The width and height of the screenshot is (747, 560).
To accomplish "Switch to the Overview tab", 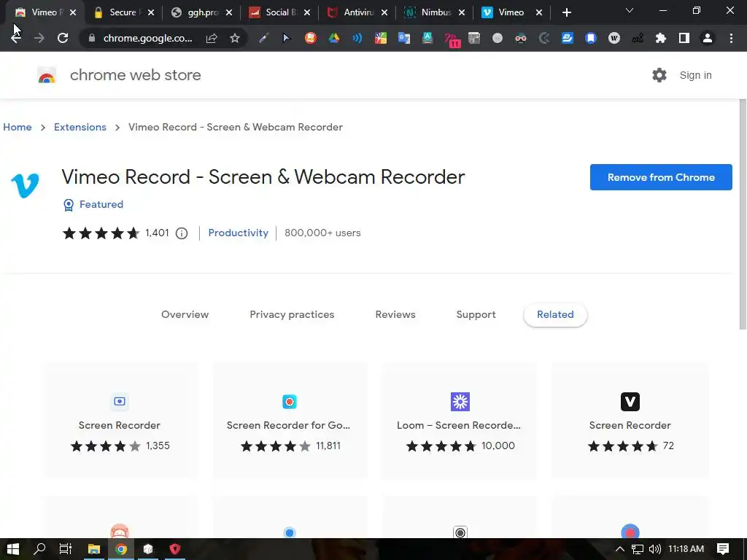I will coord(185,314).
